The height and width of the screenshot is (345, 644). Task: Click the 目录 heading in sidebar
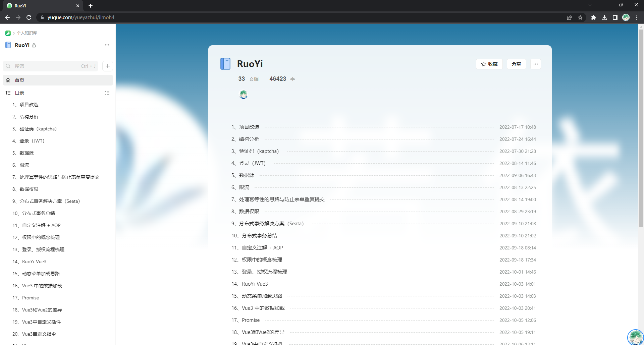[x=19, y=93]
